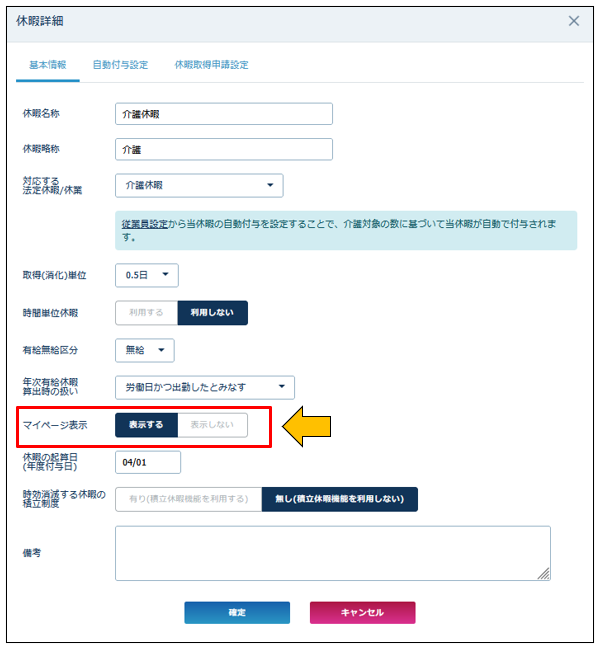
Task: Select 利用しない for 時間単位休暇
Action: [x=212, y=312]
